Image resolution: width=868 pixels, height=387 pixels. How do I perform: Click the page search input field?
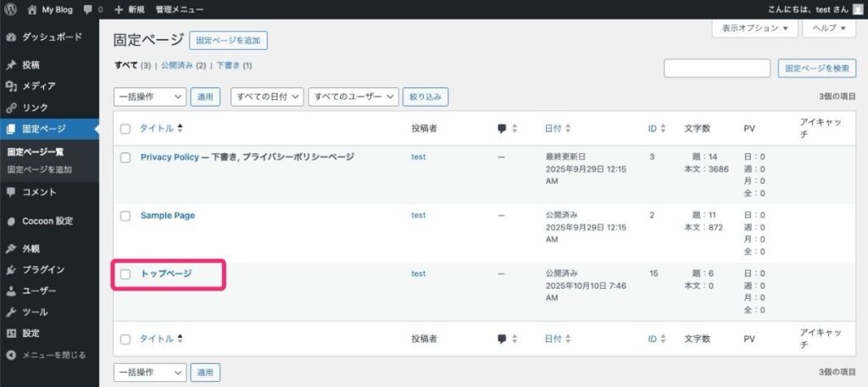click(x=716, y=69)
